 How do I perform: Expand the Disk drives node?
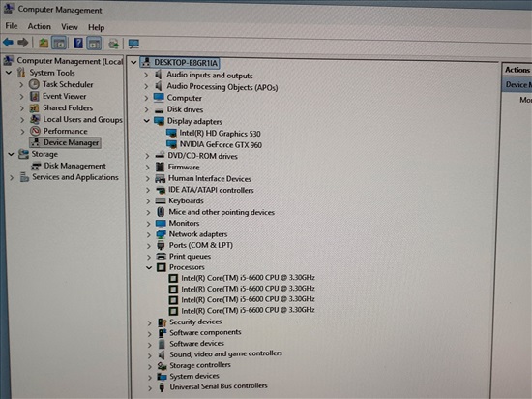(146, 109)
